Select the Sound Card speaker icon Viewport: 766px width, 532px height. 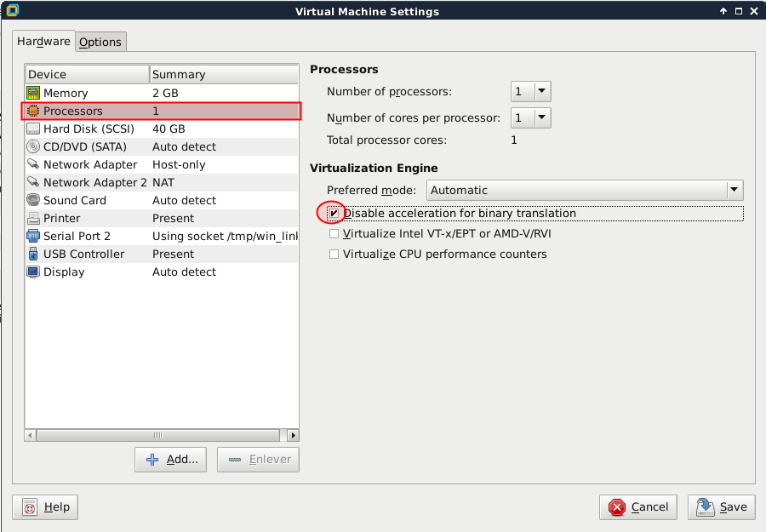pyautogui.click(x=33, y=200)
